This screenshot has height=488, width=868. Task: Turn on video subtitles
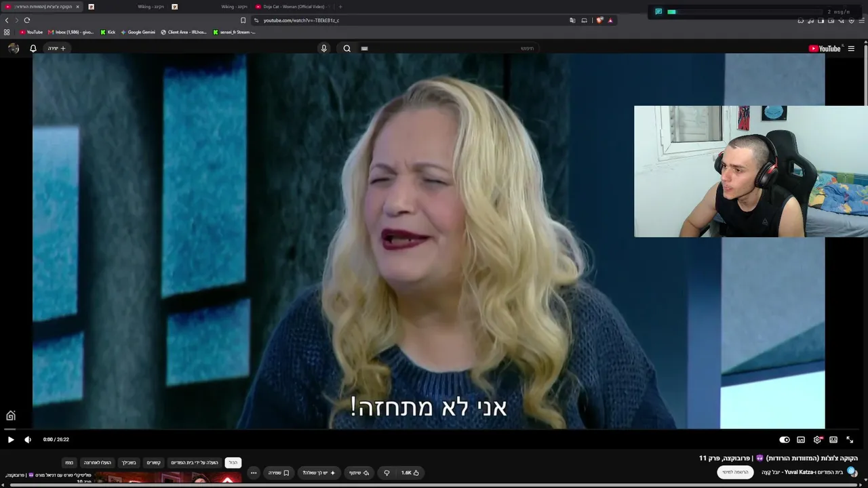(801, 440)
